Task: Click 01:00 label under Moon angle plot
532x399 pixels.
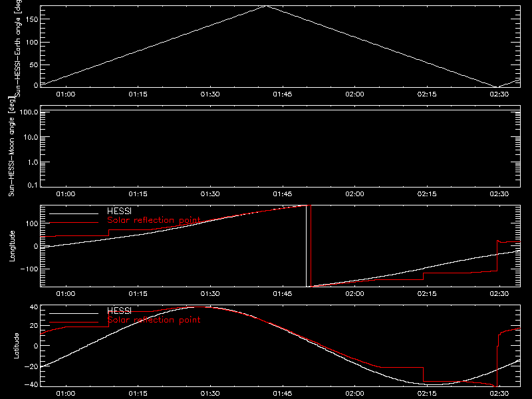Action: (x=65, y=194)
